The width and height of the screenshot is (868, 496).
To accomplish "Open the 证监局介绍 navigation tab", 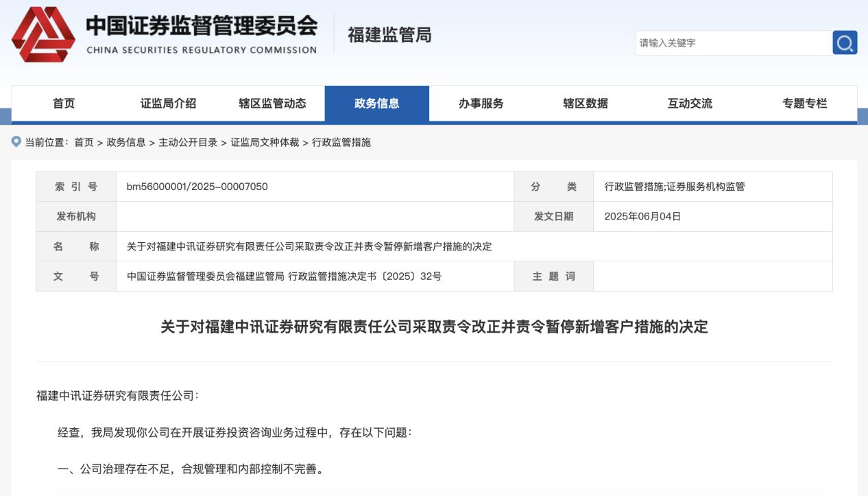I will [168, 104].
